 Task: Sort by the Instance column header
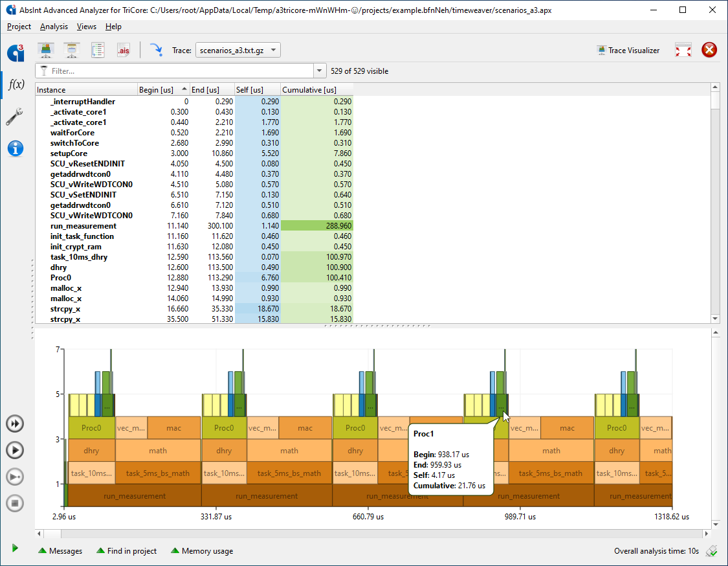click(x=86, y=89)
